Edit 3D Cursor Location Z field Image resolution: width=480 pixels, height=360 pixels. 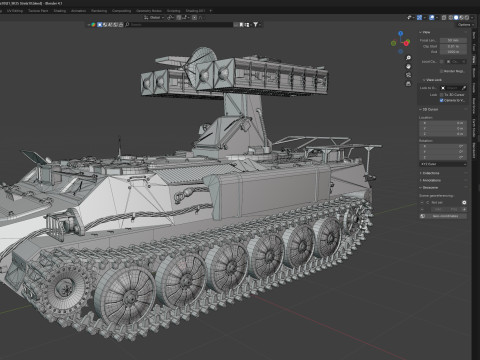(443, 134)
